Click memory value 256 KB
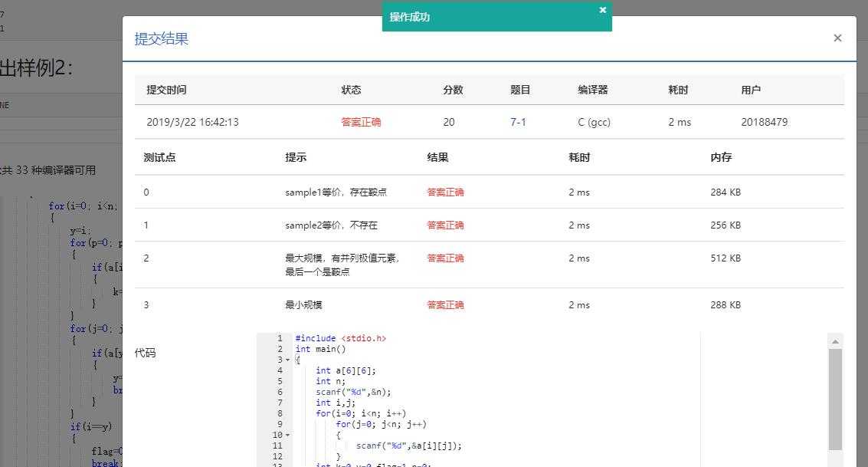 coord(726,225)
